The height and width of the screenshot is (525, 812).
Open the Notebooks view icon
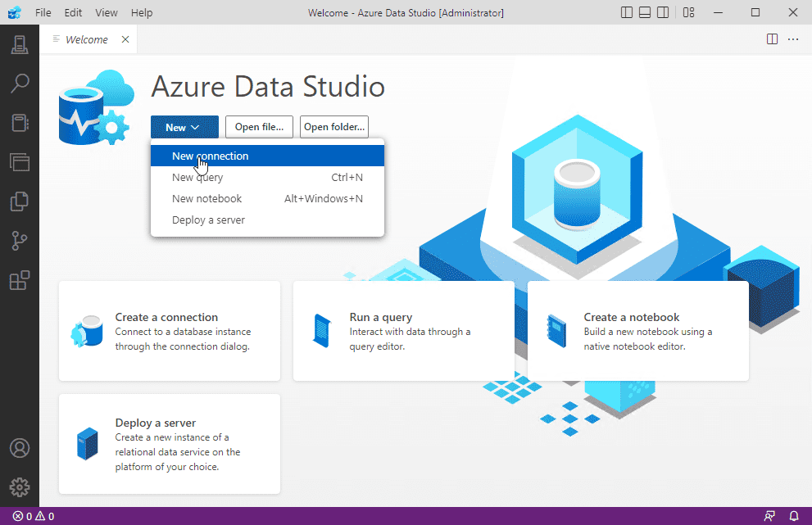pos(20,123)
